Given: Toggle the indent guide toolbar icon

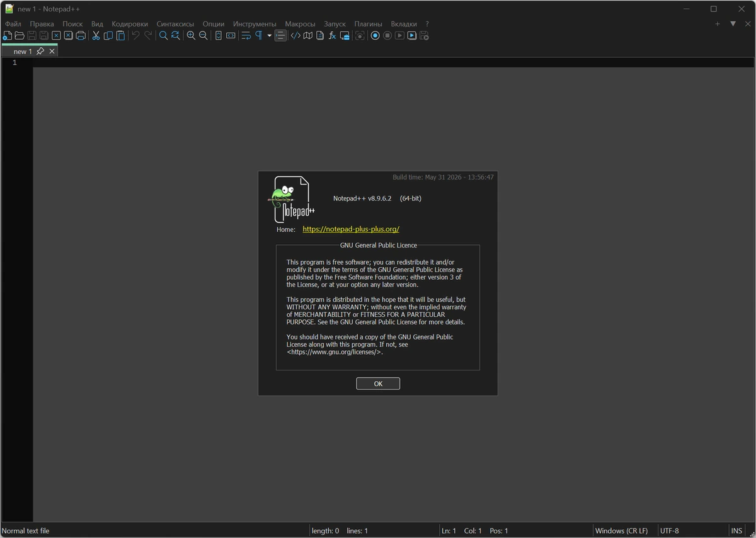Looking at the screenshot, I should click(281, 36).
